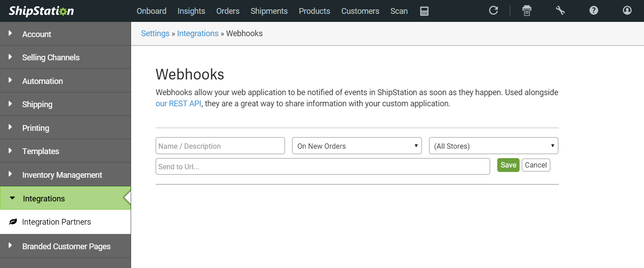Click the leaf icon beside Integration Partners
This screenshot has height=268, width=644.
coord(13,222)
